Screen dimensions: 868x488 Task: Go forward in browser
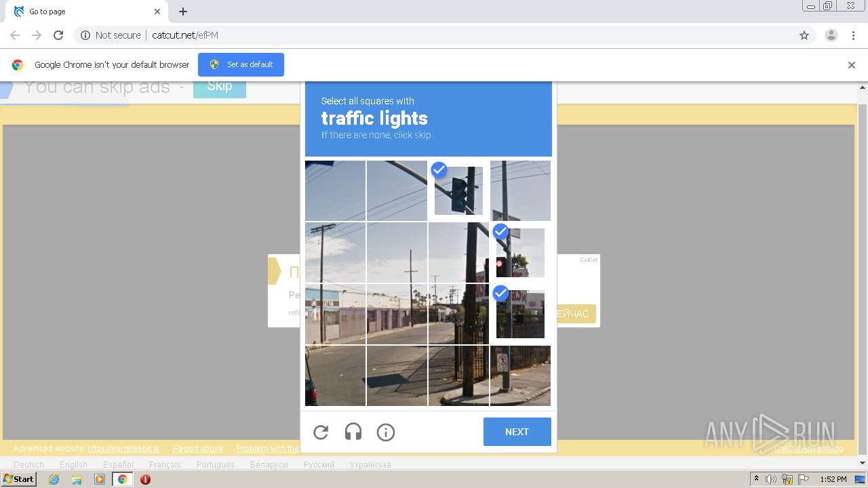(37, 35)
